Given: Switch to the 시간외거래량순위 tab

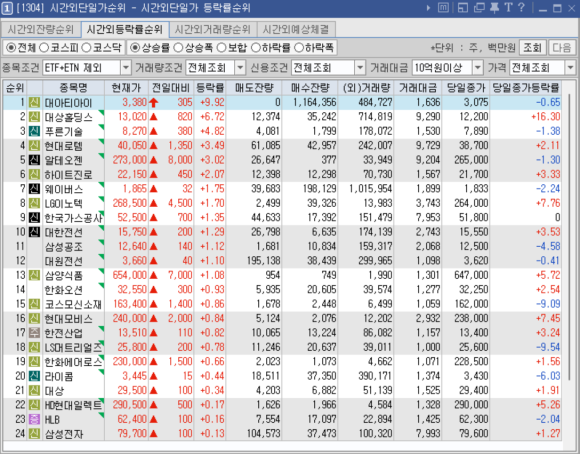Looking at the screenshot, I should 213,30.
